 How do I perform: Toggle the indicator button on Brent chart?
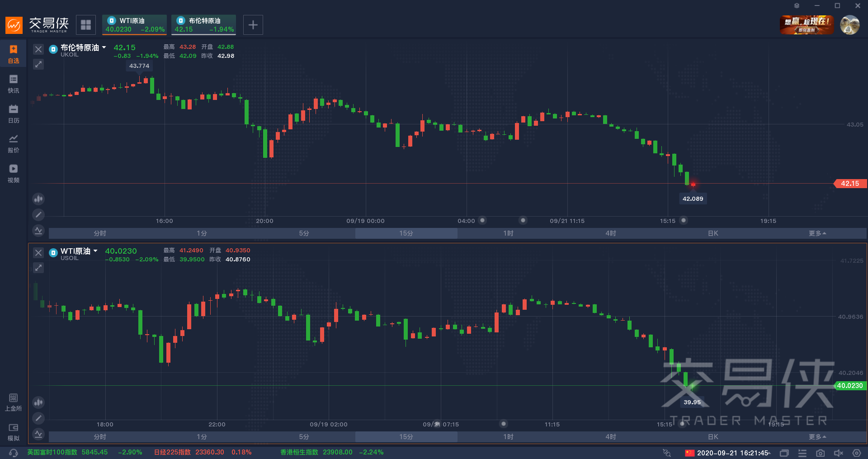point(38,231)
